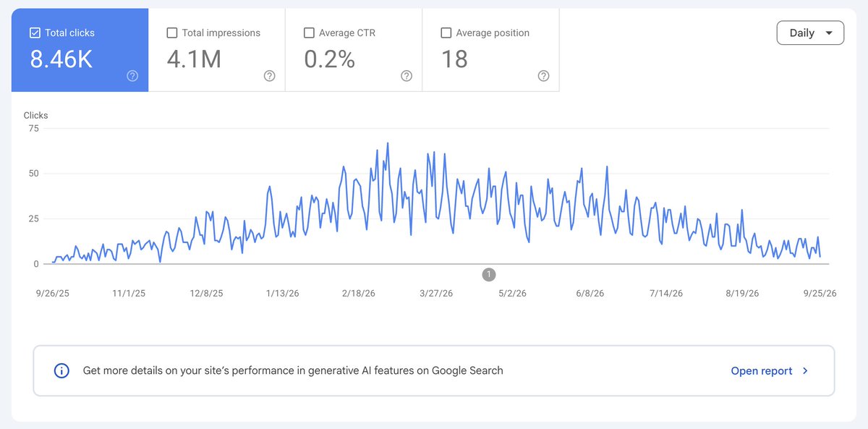Click the 75 y-axis value

34,129
